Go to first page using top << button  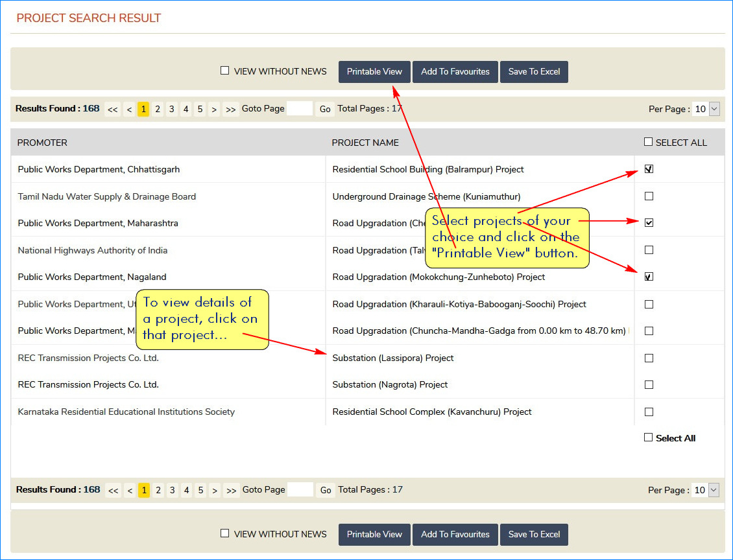pyautogui.click(x=113, y=110)
